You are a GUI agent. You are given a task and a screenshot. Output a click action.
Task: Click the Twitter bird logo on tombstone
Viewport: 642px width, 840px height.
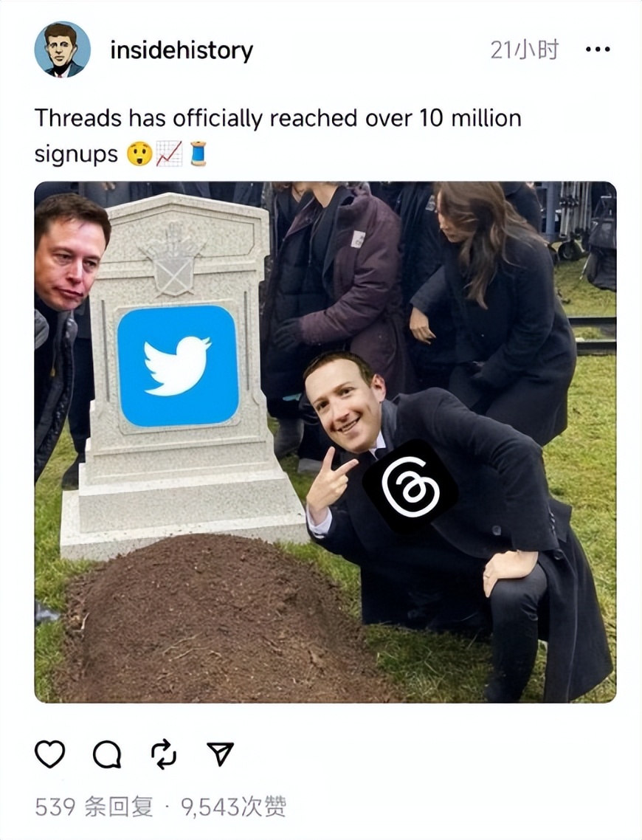click(x=178, y=366)
